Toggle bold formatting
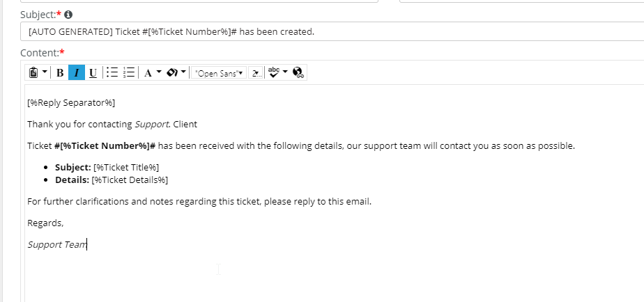This screenshot has height=302, width=644. (x=60, y=73)
